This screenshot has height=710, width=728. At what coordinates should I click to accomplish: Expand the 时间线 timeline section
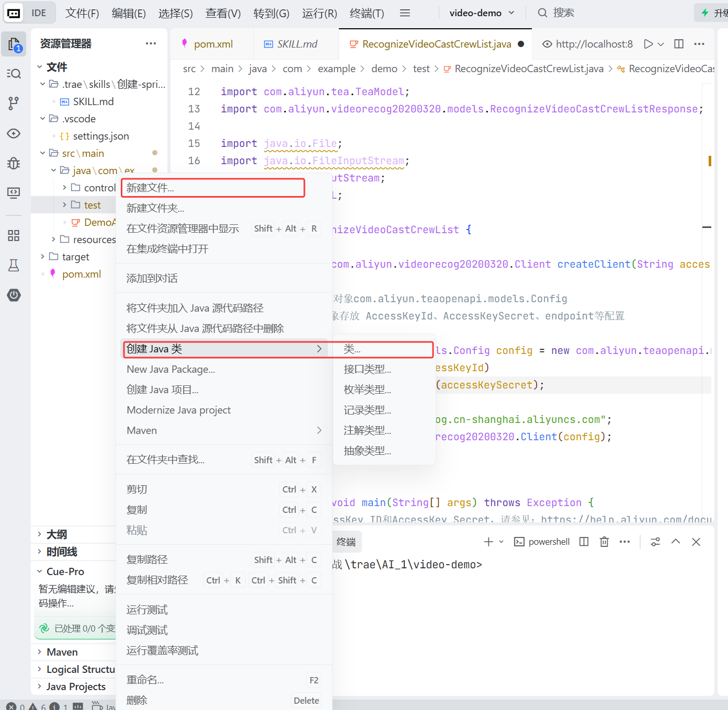(40, 552)
